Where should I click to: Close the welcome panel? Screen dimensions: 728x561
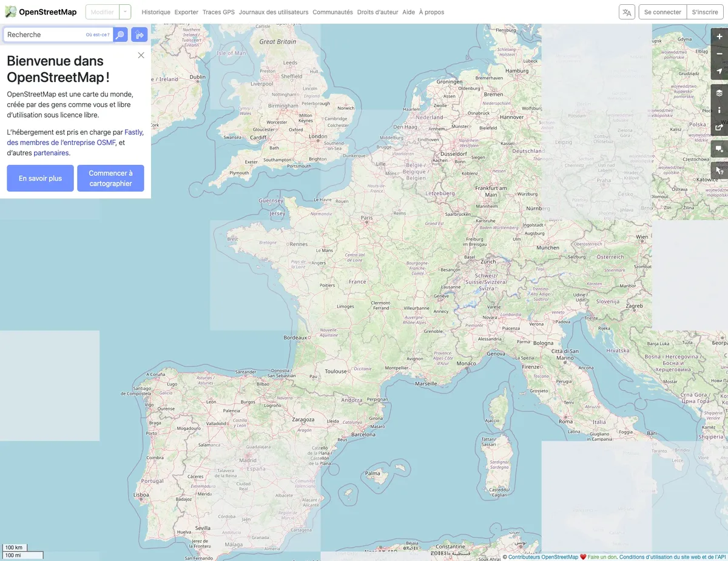[x=141, y=55]
